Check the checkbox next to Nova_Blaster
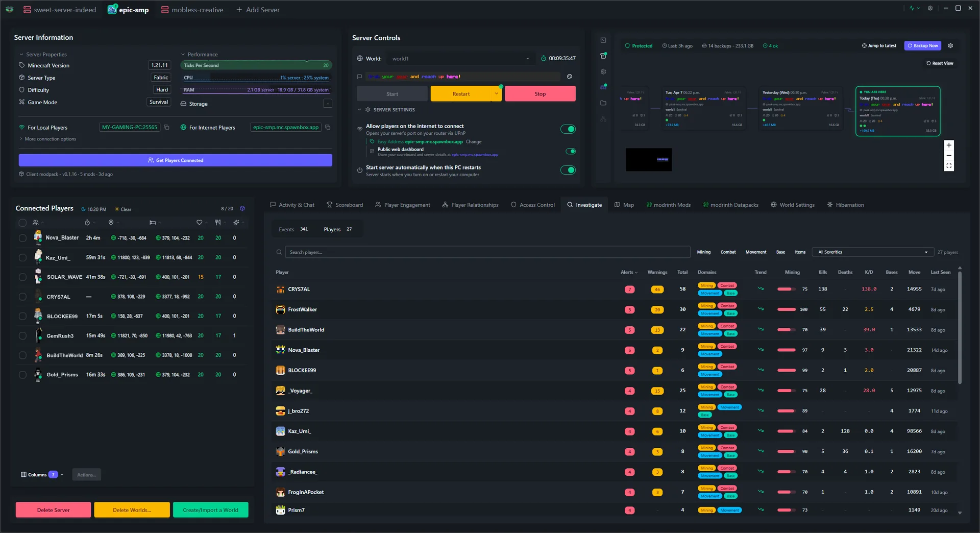The image size is (980, 533). tap(22, 238)
